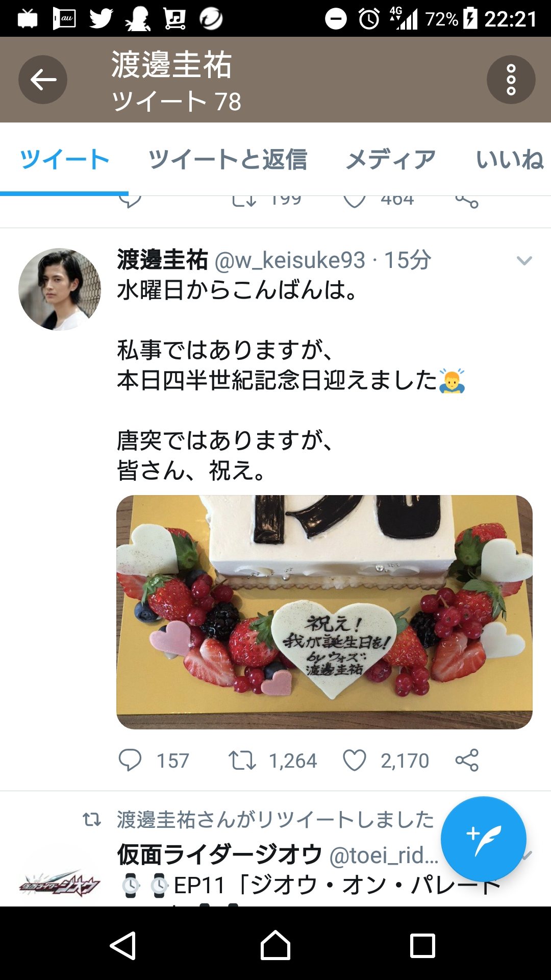Tap the Android home button

(275, 945)
